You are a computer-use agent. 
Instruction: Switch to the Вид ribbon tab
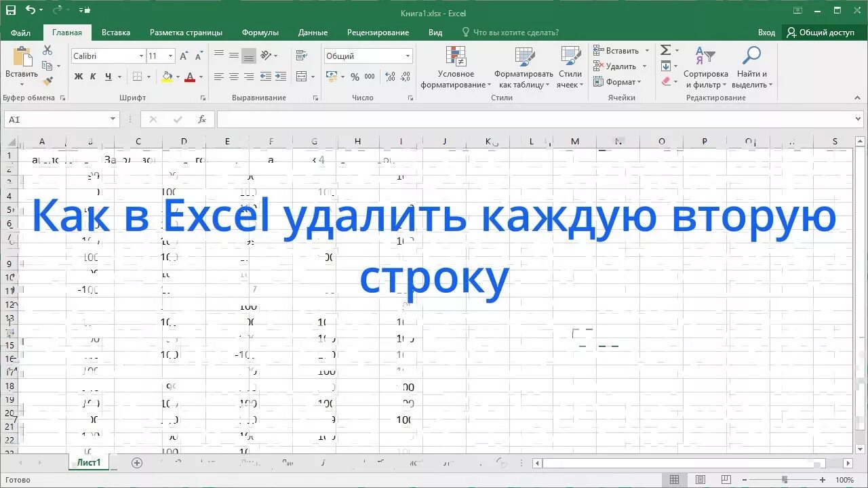(x=435, y=33)
